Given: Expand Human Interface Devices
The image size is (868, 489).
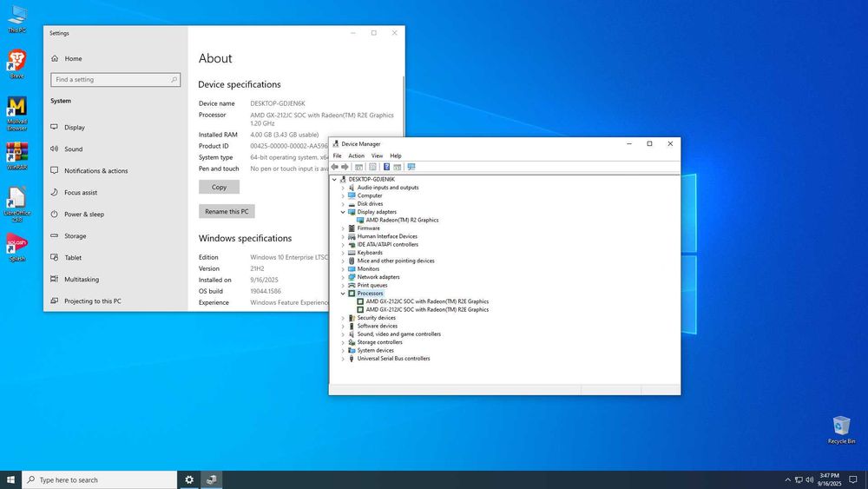Looking at the screenshot, I should coord(343,236).
